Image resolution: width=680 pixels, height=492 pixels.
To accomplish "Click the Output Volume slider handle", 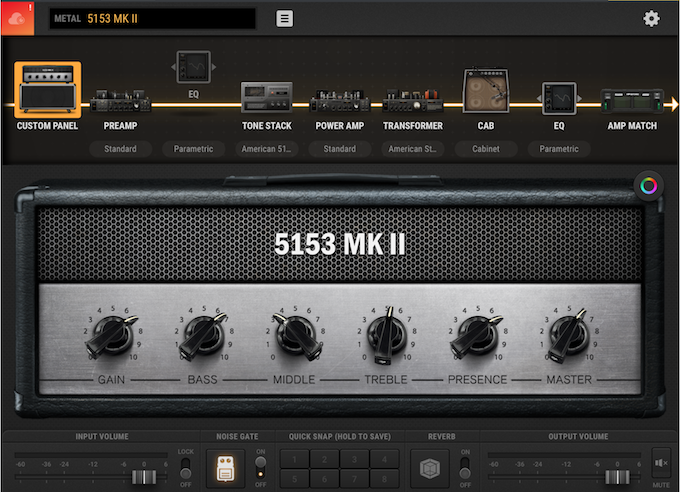I will [618, 477].
